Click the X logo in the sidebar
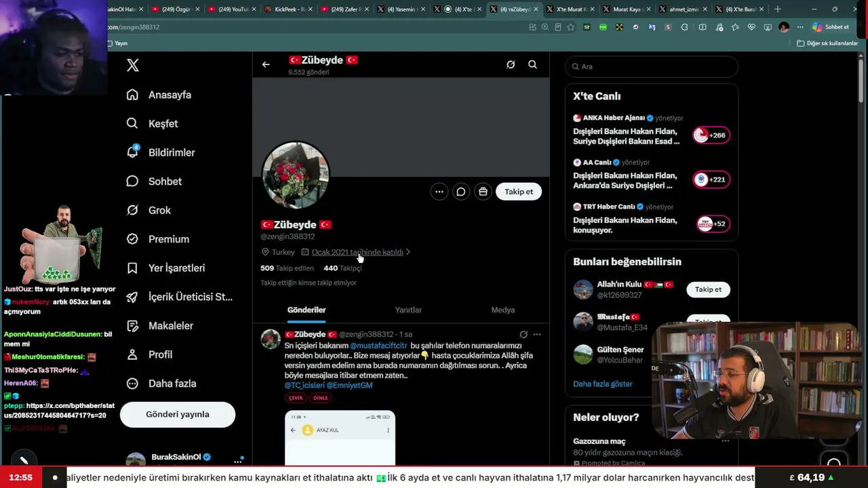Image resolution: width=868 pixels, height=488 pixels. click(x=133, y=65)
